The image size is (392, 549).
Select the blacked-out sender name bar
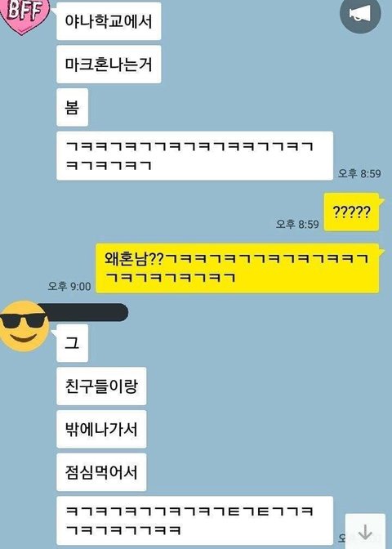click(x=83, y=312)
